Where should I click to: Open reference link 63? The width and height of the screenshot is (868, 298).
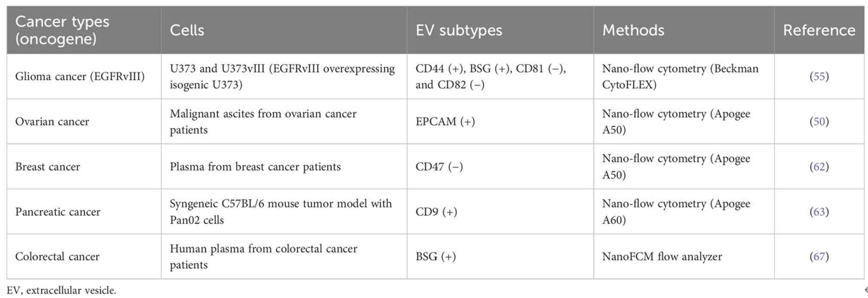click(819, 212)
